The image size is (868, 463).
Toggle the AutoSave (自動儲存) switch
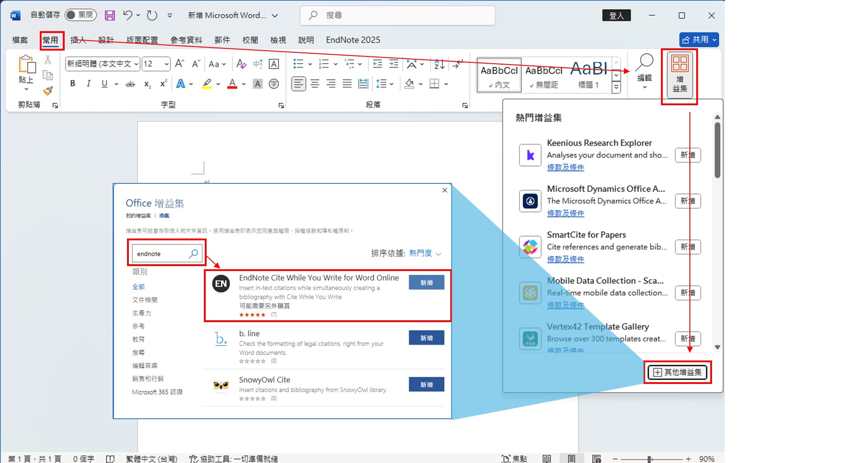(80, 15)
